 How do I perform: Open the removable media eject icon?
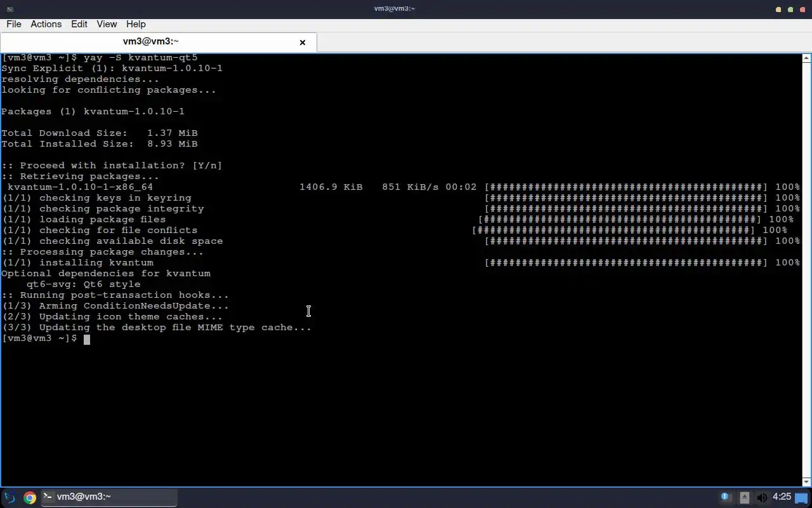point(745,497)
